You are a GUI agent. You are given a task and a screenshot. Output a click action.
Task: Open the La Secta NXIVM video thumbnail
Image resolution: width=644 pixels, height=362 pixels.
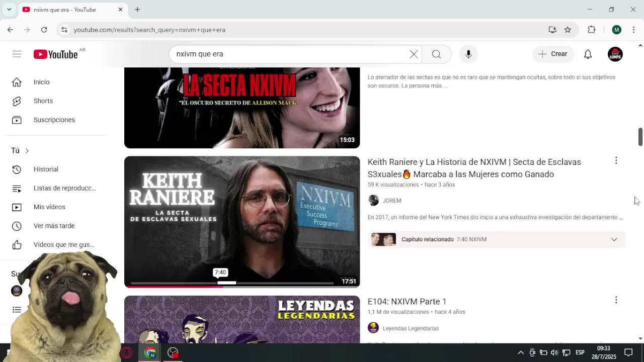point(242,108)
